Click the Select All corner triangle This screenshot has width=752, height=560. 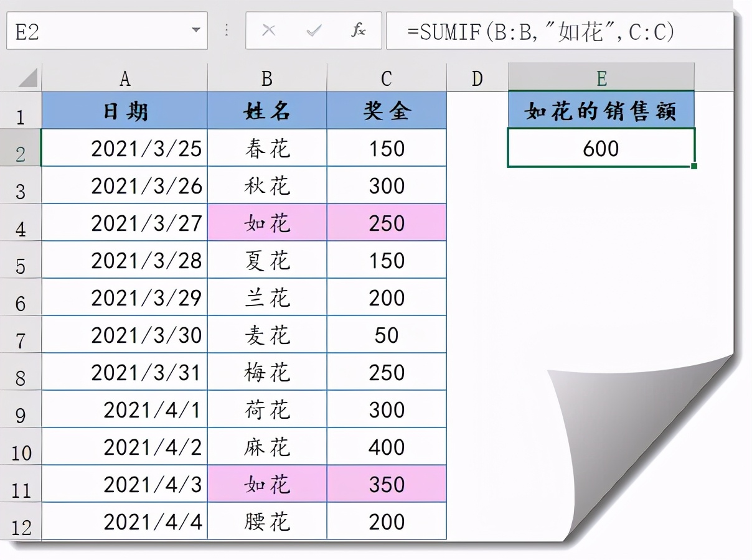pyautogui.click(x=27, y=78)
